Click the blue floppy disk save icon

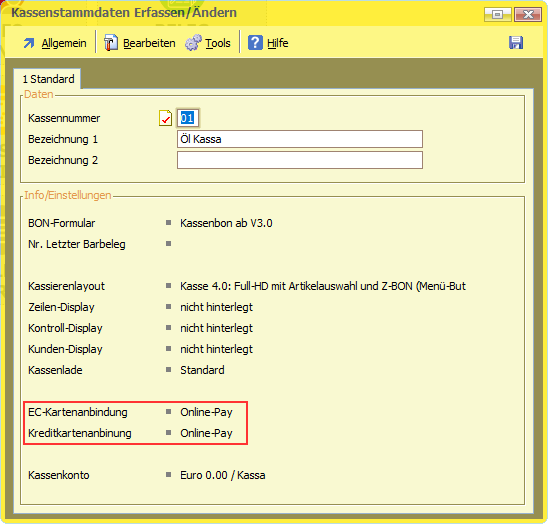point(516,43)
